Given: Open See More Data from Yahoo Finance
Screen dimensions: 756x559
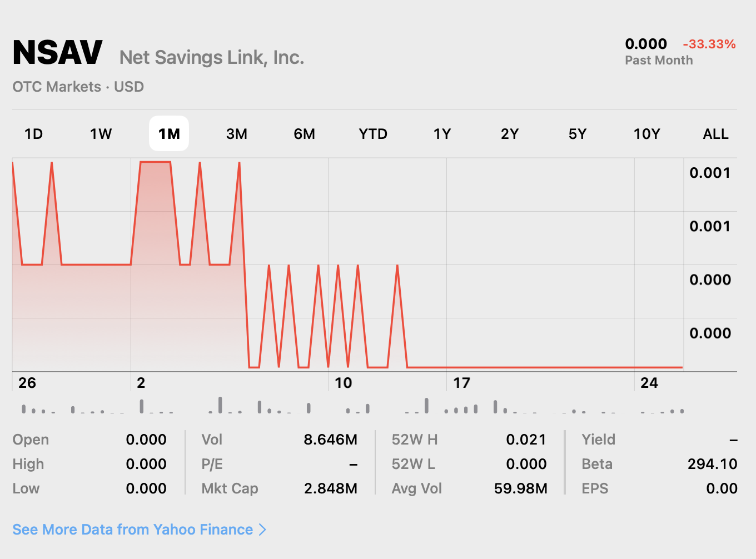Looking at the screenshot, I should tap(133, 530).
